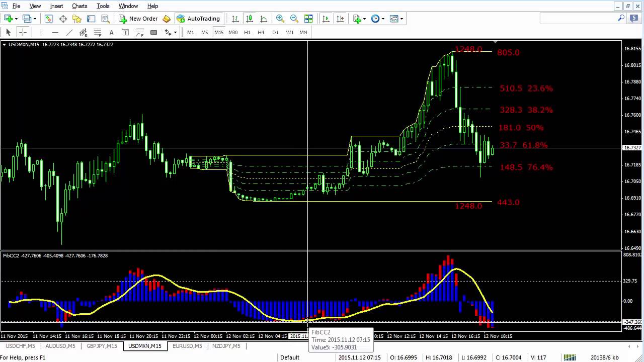
Task: Toggle AutoTrading on or off
Action: click(198, 19)
